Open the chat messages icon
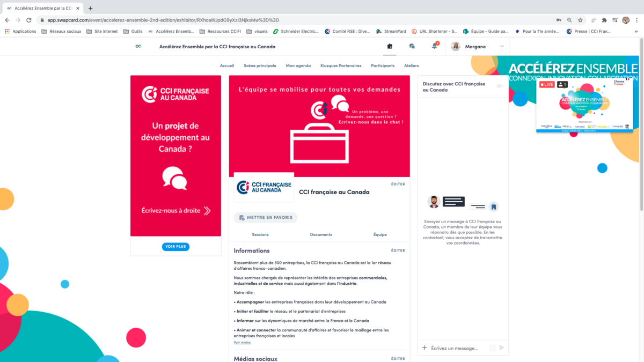This screenshot has width=644, height=362. [x=412, y=47]
